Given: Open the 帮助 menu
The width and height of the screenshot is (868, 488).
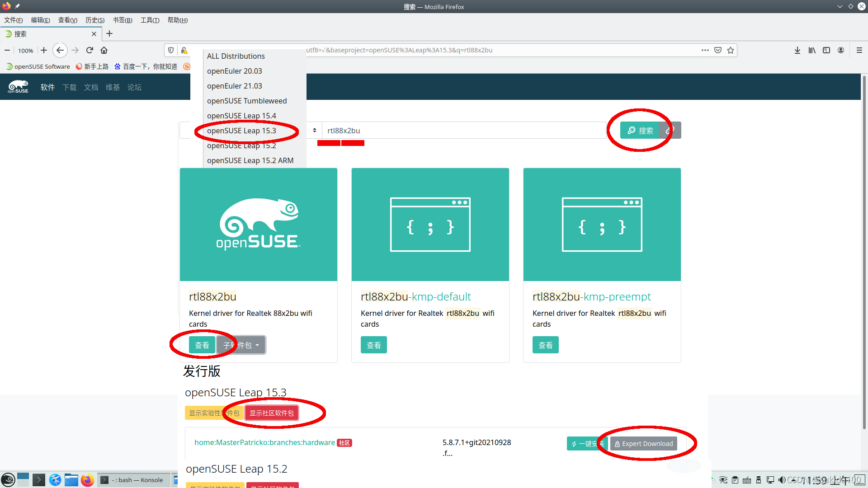Looking at the screenshot, I should [178, 20].
